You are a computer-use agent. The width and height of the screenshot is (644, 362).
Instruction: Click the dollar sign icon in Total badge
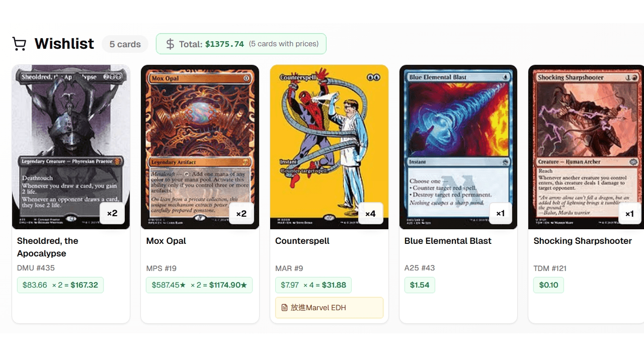[x=170, y=44]
